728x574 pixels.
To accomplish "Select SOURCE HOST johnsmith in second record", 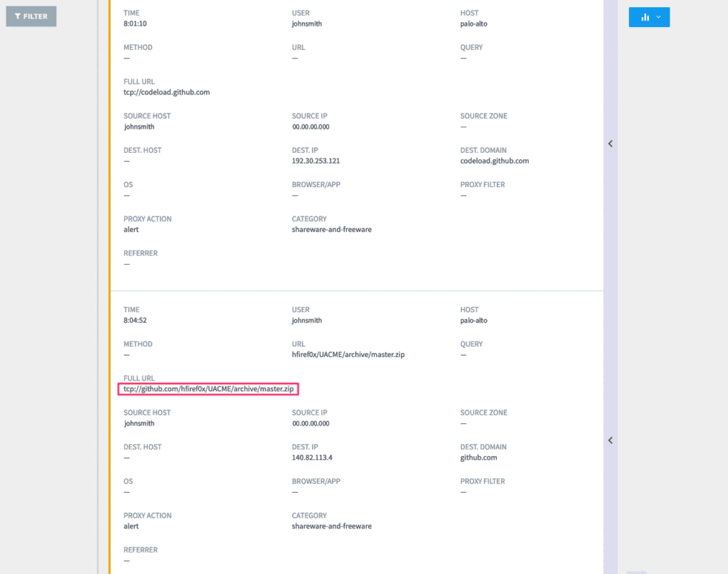I will pyautogui.click(x=140, y=423).
